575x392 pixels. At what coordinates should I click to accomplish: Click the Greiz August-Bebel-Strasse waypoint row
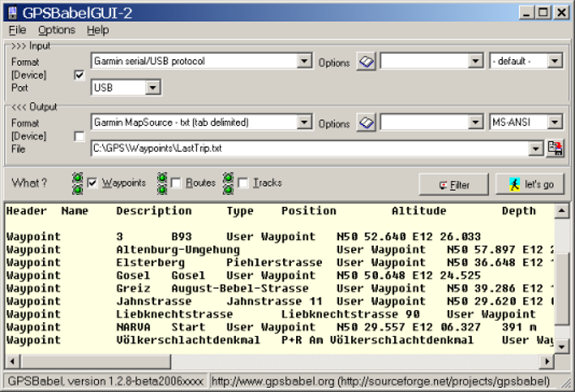[279, 288]
